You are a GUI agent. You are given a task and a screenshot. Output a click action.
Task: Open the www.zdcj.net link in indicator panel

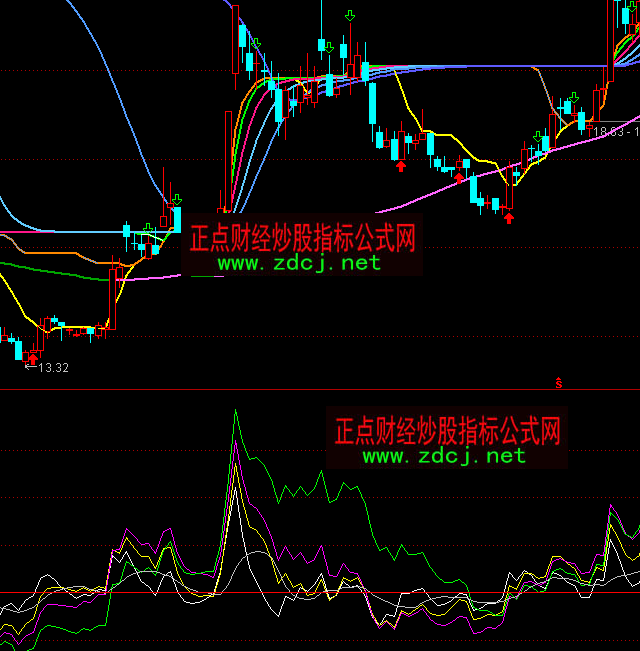(x=443, y=456)
